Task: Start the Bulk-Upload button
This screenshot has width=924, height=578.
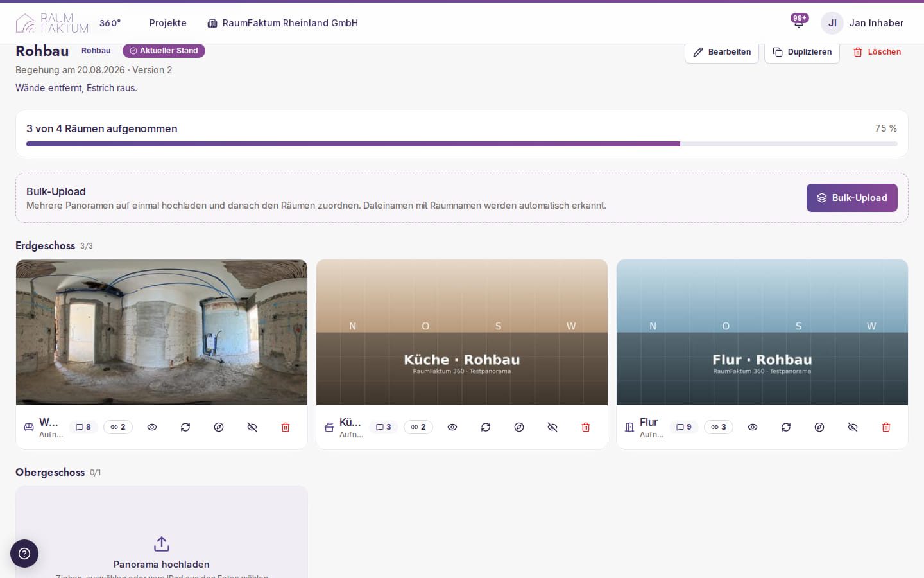Action: [x=851, y=198]
